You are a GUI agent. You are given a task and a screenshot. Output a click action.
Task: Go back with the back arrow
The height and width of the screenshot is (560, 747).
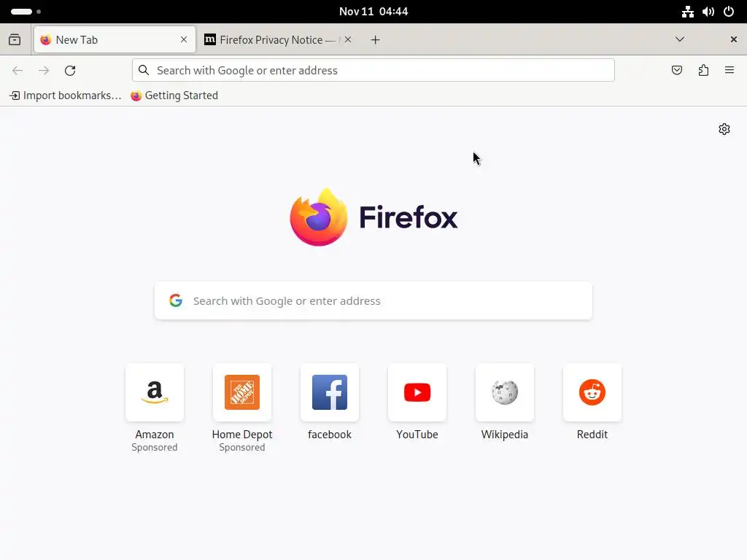[18, 71]
